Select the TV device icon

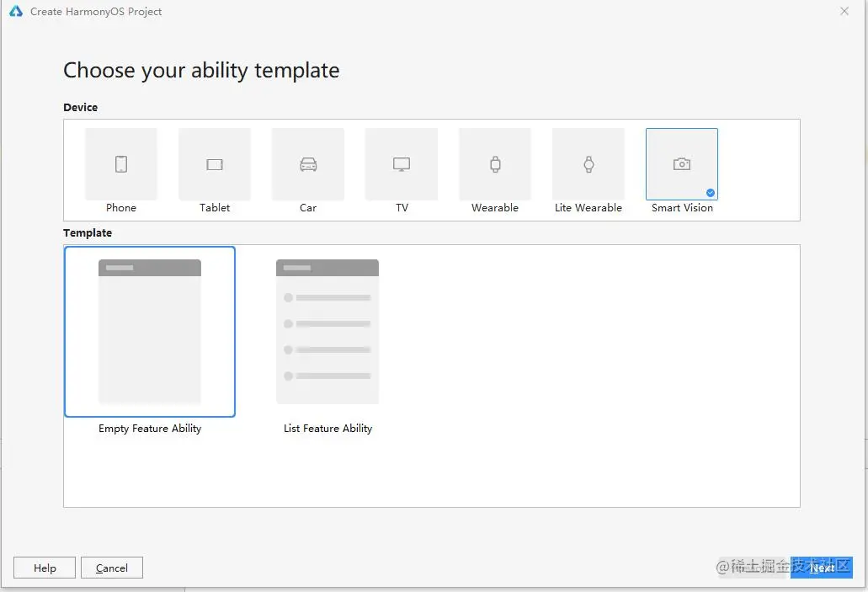[402, 164]
